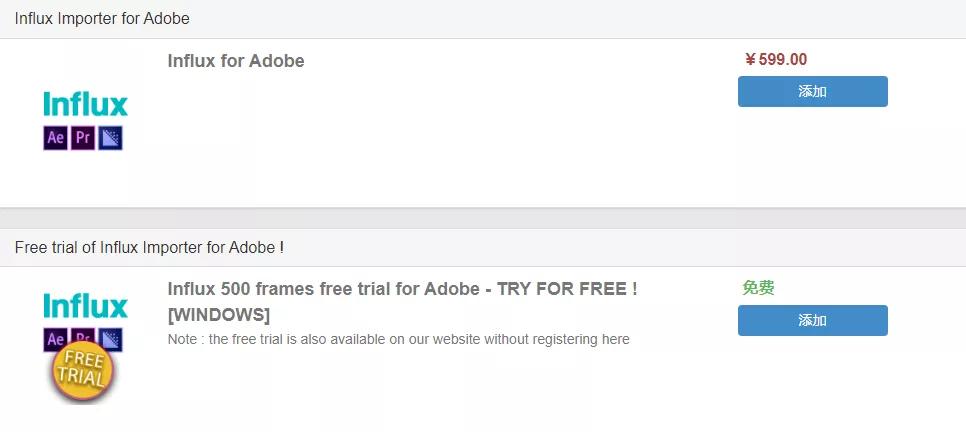This screenshot has height=432, width=966.
Task: Click the ¥599.00 price label
Action: [x=776, y=60]
